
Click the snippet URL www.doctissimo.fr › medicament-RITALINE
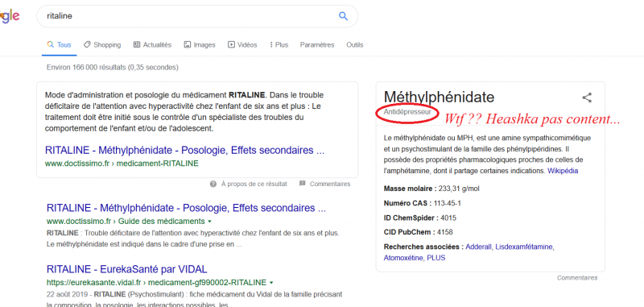pos(122,164)
